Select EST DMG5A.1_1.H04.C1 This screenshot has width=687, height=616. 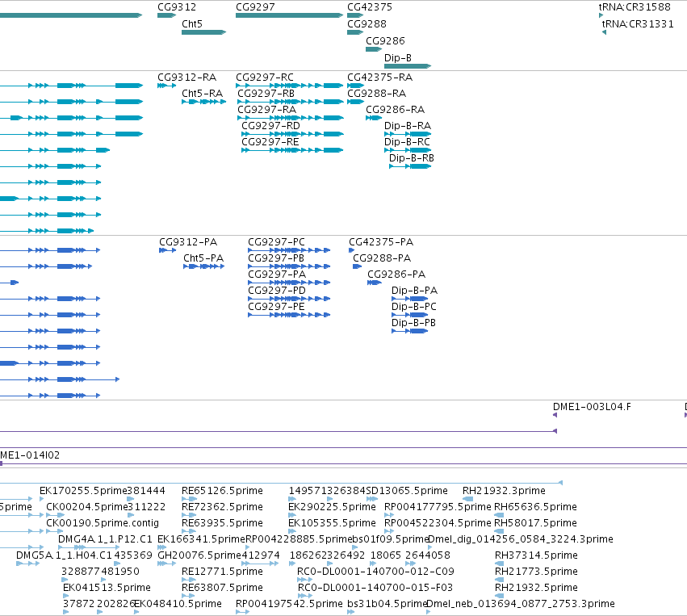pyautogui.click(x=64, y=555)
